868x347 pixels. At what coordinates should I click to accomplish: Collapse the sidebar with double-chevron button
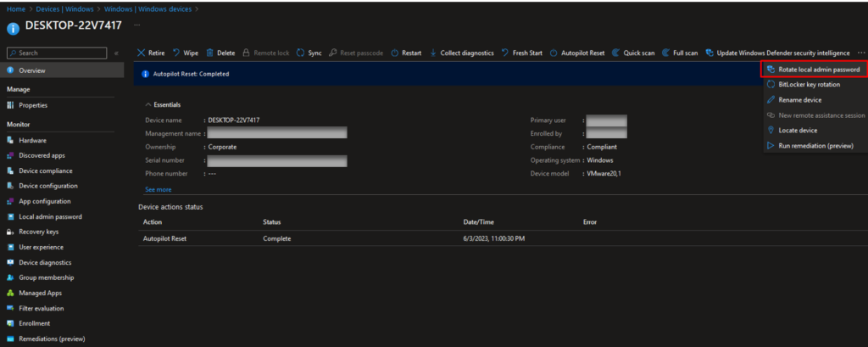click(116, 53)
